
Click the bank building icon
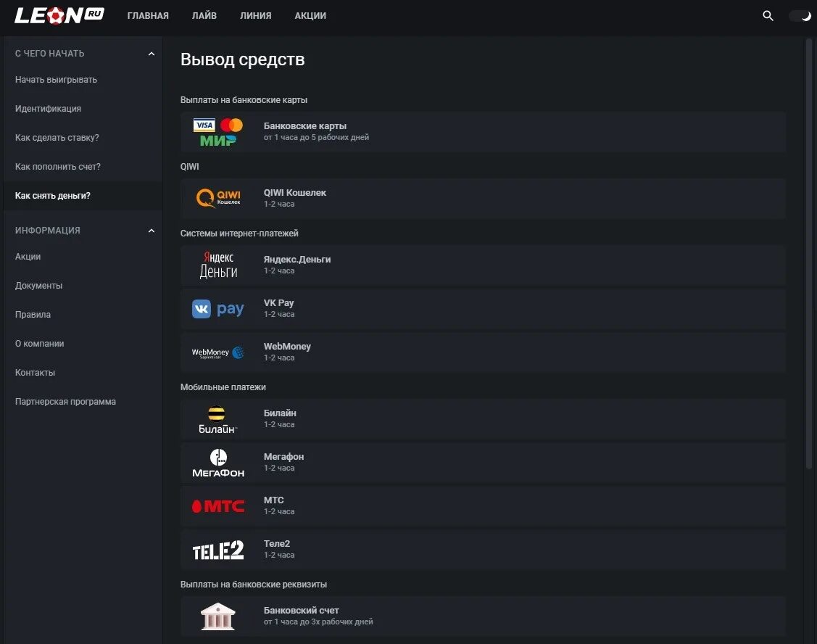217,616
